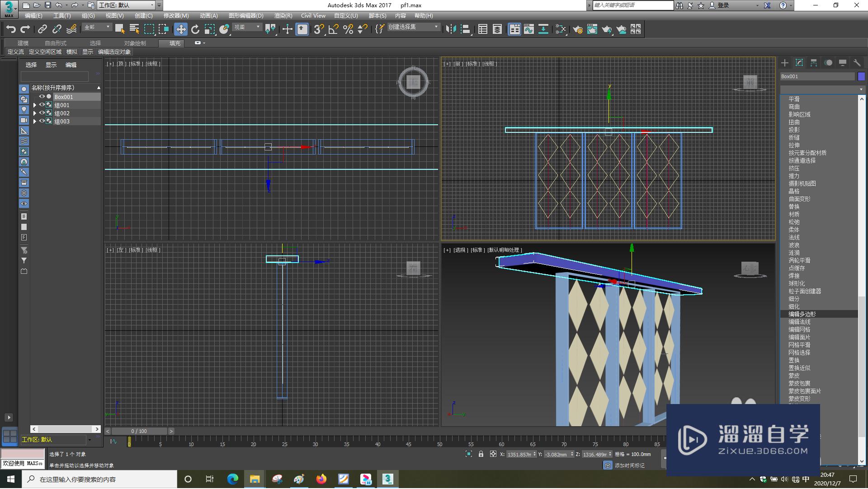Click the Rectangular Selection Region icon

[149, 29]
